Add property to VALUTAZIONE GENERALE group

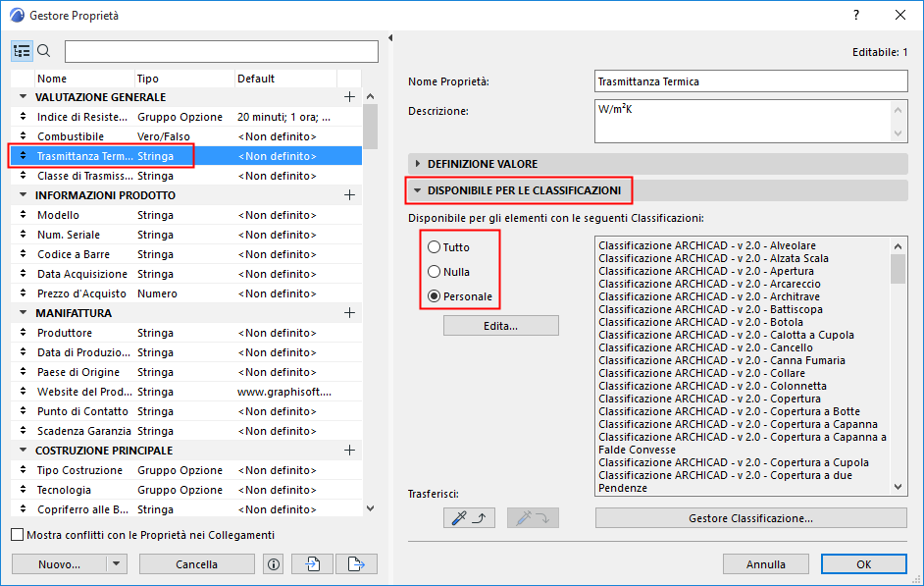pos(349,96)
